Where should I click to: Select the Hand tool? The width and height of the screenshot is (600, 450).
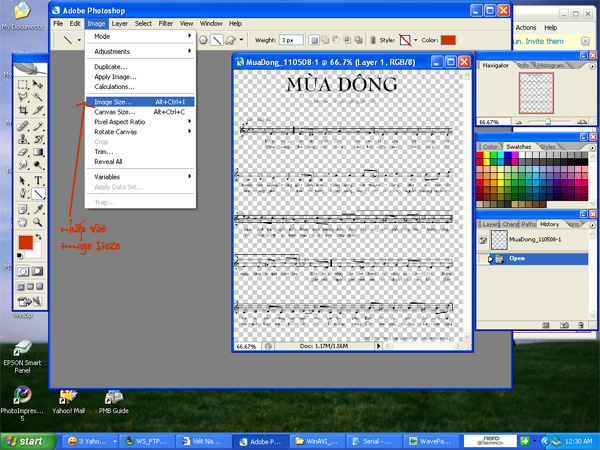pos(23,222)
